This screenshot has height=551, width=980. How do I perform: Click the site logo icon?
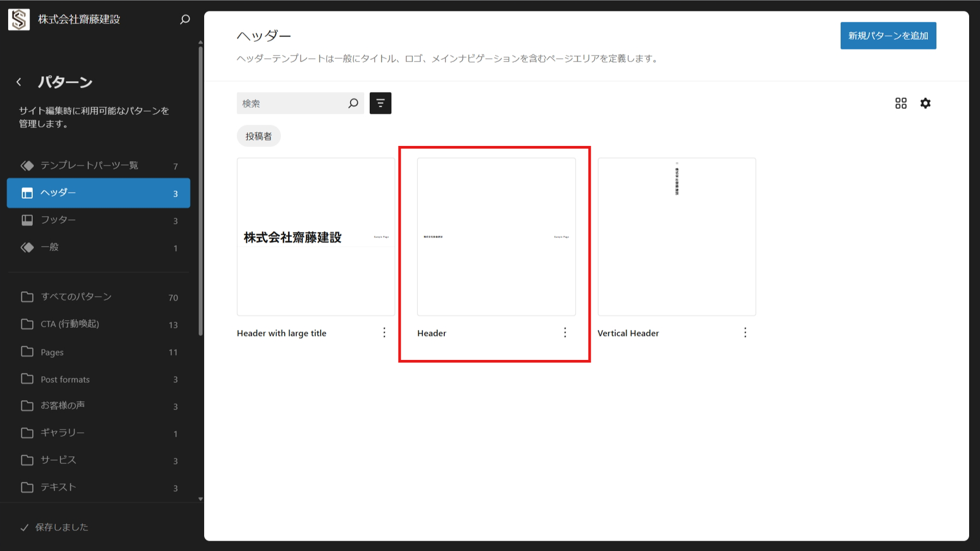[x=19, y=20]
